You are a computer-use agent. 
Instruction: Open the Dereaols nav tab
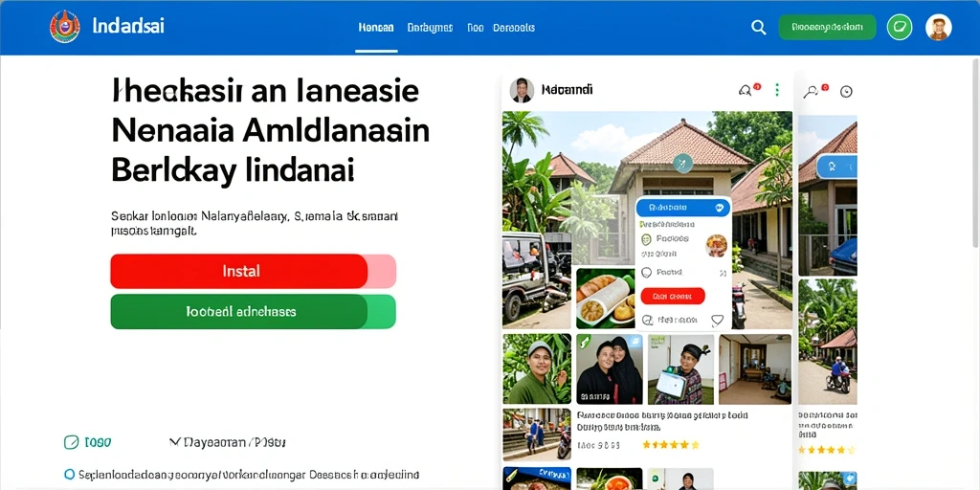point(514,28)
